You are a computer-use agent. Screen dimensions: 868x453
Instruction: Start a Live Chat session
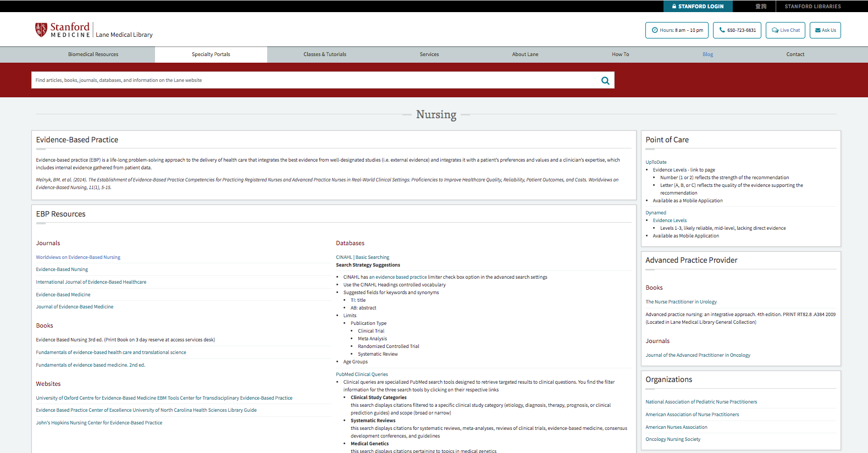[786, 30]
